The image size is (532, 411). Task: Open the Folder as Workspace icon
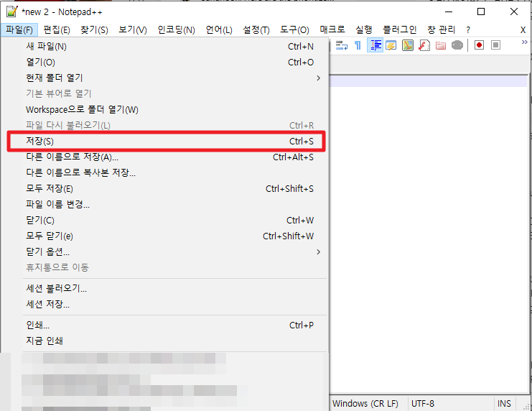click(441, 45)
